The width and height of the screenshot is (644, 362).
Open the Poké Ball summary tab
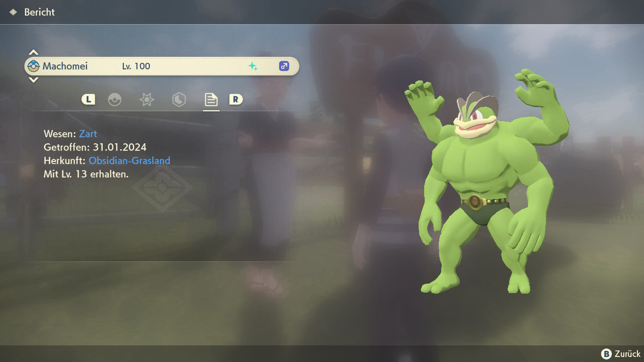click(x=115, y=100)
